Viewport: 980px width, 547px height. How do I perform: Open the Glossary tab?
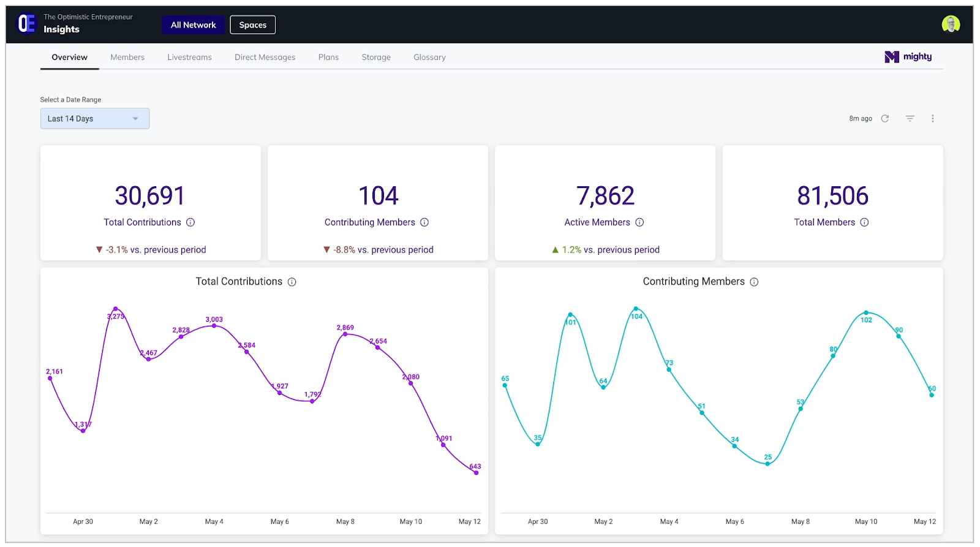429,58
